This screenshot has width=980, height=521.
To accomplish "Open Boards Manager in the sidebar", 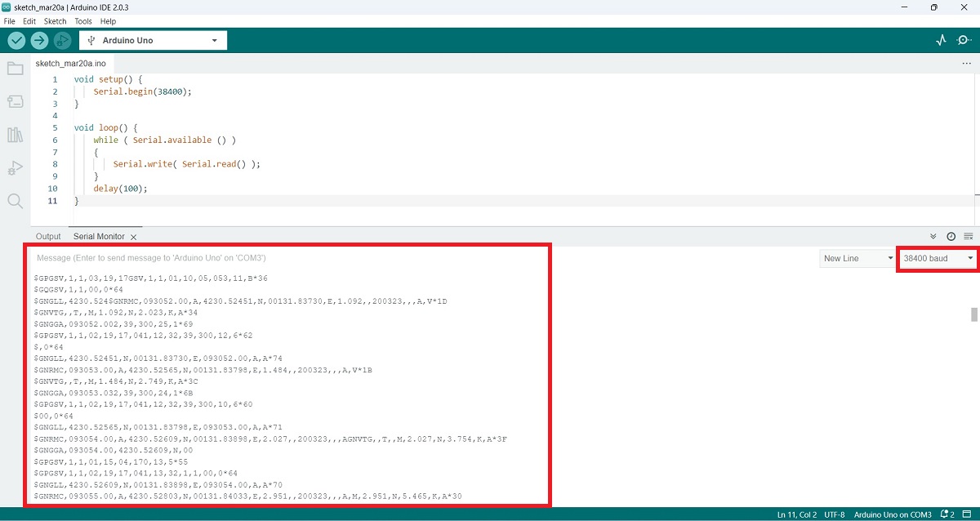I will click(x=15, y=102).
